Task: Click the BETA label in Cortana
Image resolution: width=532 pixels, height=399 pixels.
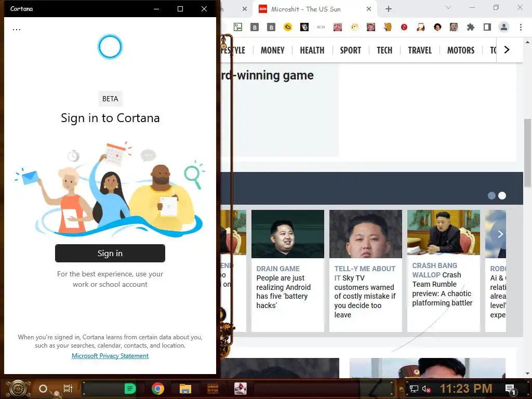Action: [110, 99]
